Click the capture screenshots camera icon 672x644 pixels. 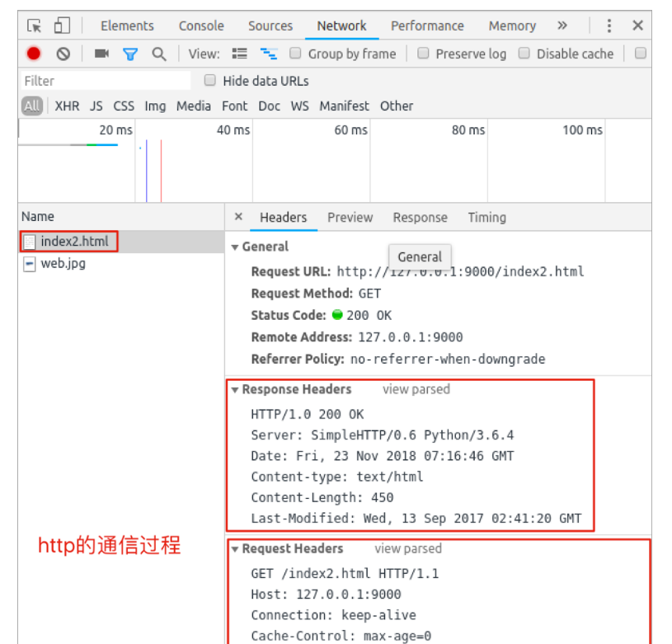pos(101,53)
